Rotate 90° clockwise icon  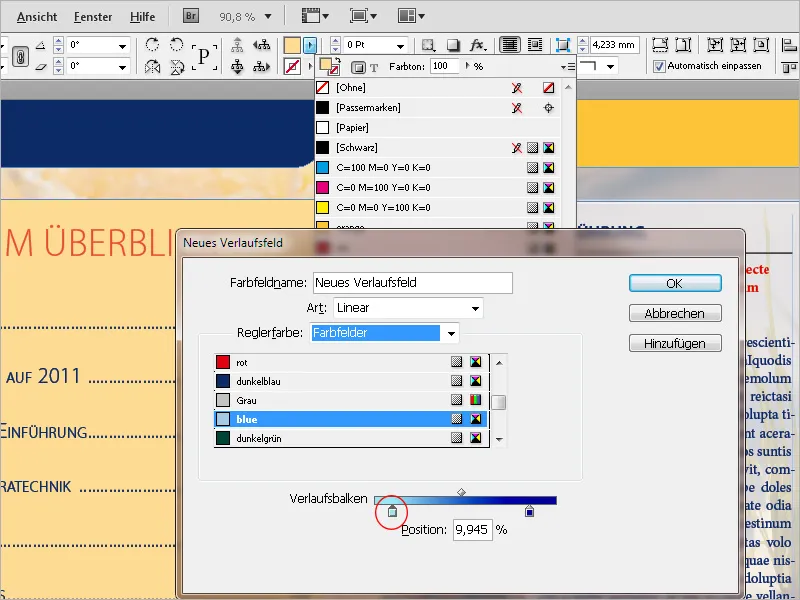click(x=152, y=45)
